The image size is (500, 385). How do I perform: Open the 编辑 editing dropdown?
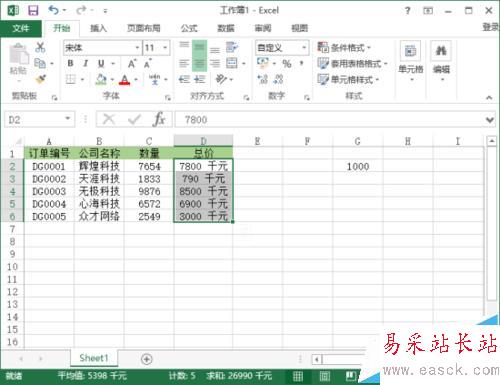pos(441,61)
